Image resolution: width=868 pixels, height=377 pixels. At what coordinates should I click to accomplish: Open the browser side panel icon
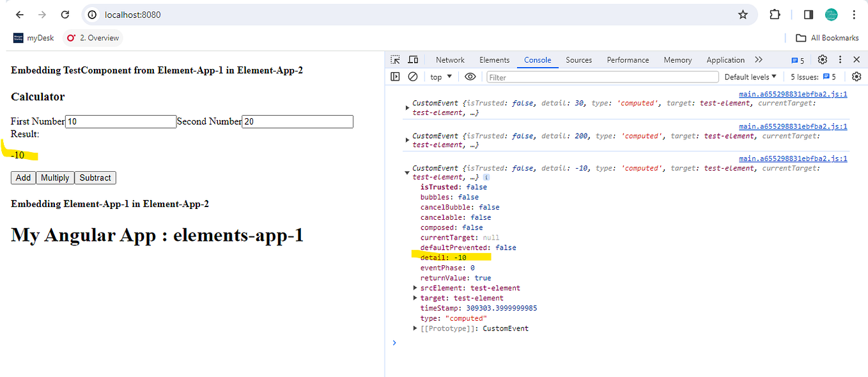[808, 14]
